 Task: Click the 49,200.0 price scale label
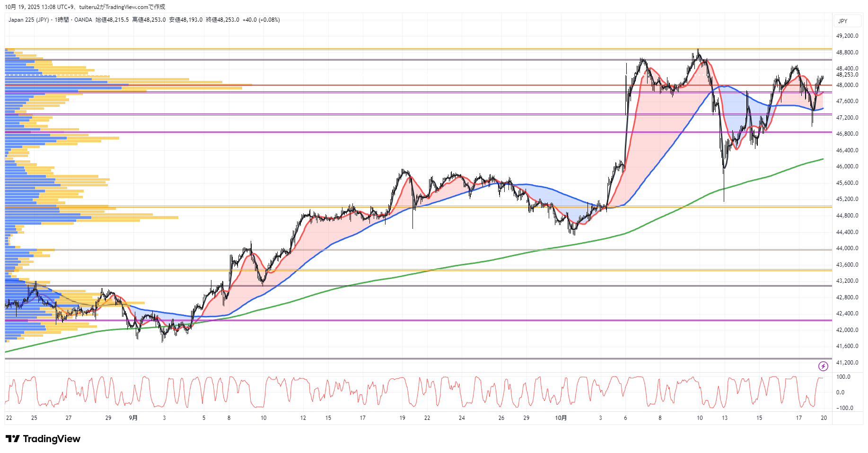click(x=847, y=36)
